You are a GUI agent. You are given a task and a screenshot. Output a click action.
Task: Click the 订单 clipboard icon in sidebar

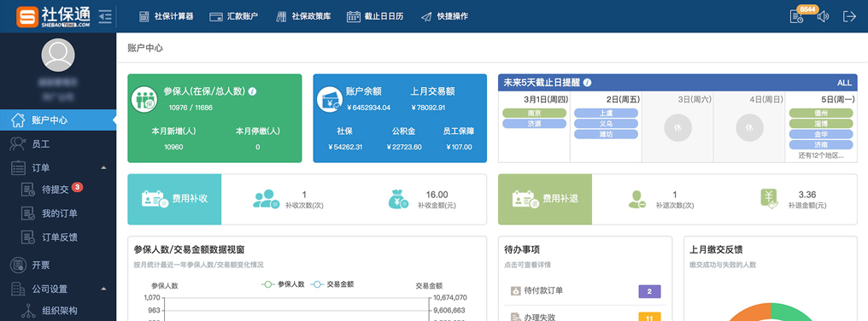click(18, 167)
